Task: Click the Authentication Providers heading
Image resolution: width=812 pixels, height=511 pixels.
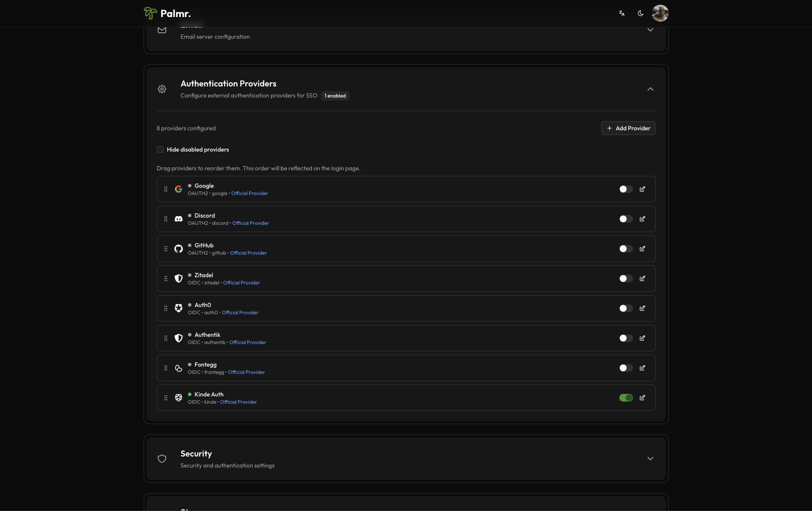Action: [228, 83]
